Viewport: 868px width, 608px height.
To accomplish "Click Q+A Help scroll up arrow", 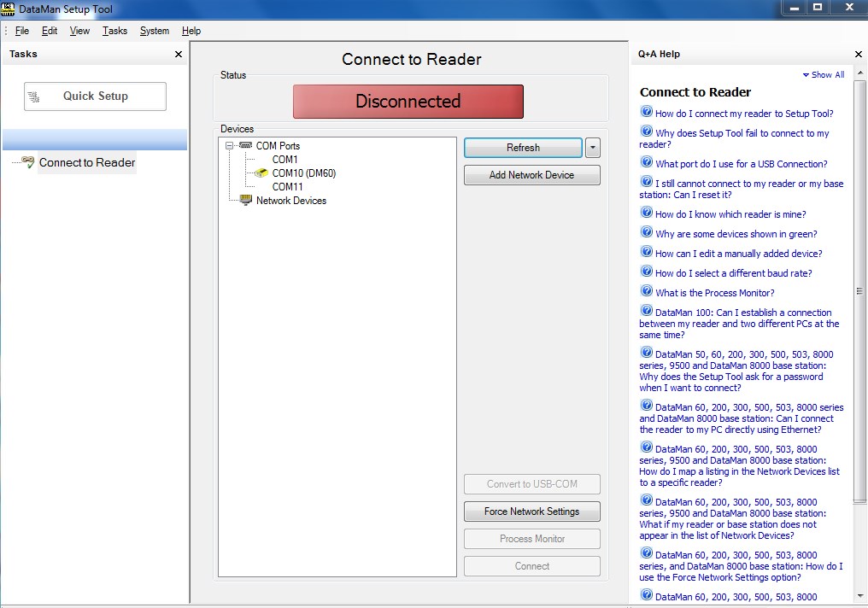I will (x=859, y=73).
